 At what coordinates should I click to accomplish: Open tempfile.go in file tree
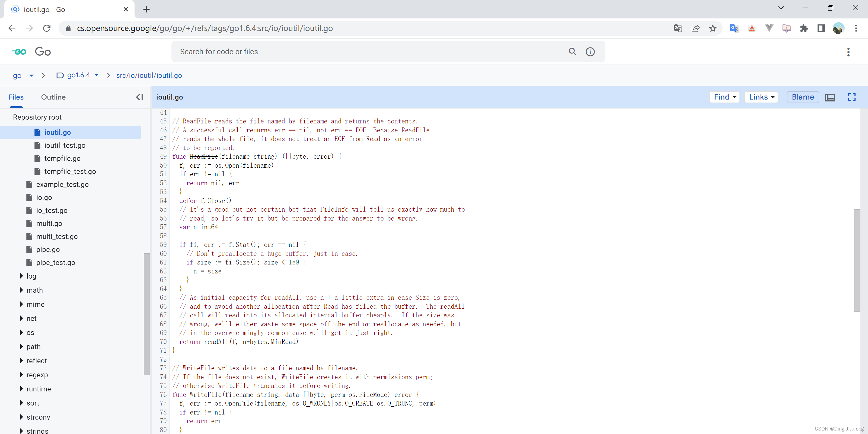62,158
